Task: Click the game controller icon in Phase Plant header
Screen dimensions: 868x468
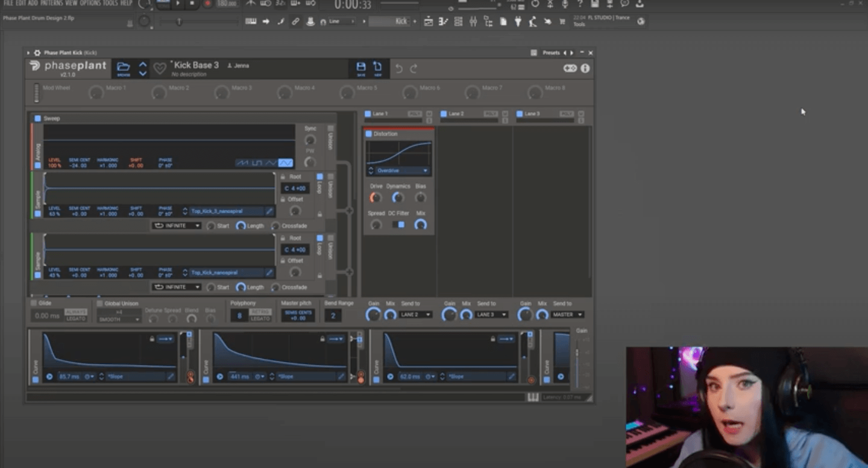Action: click(x=570, y=69)
